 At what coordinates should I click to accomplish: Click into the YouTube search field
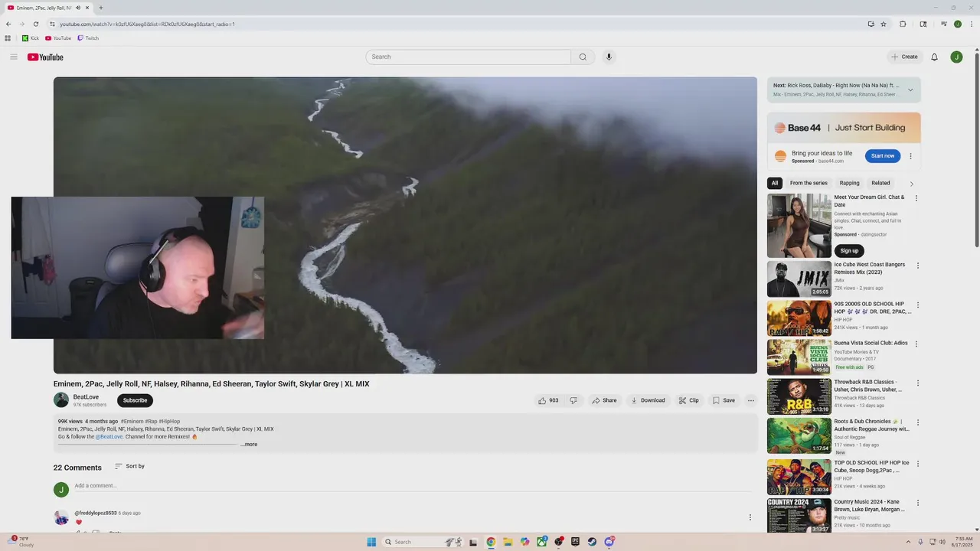[469, 57]
